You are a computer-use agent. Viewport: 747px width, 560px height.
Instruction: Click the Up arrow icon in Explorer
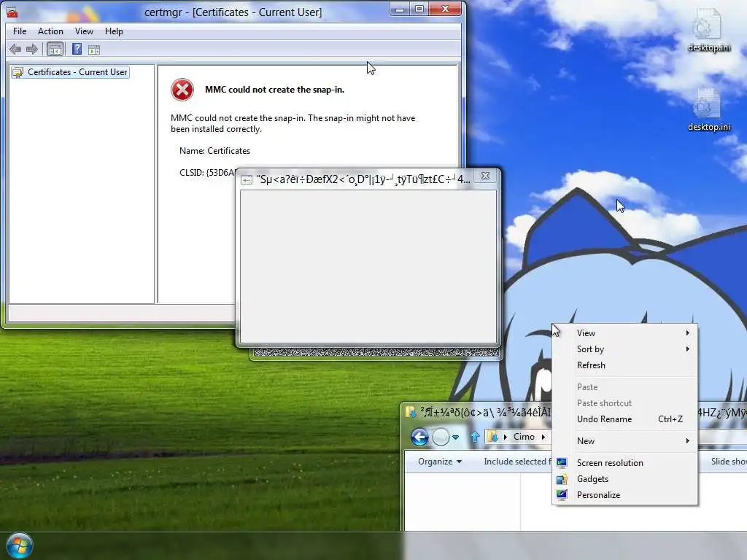[474, 437]
